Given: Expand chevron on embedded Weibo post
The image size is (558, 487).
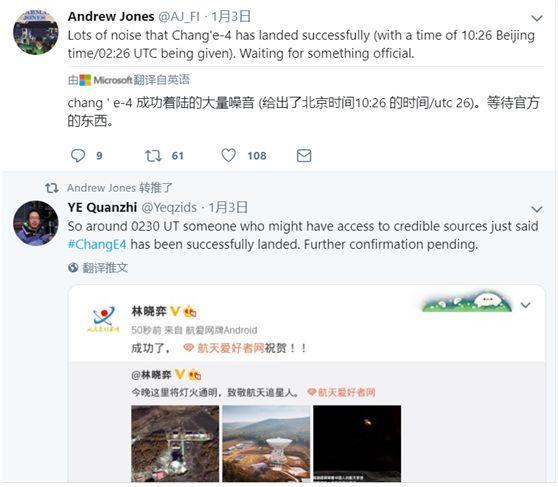Looking at the screenshot, I should coord(526,305).
